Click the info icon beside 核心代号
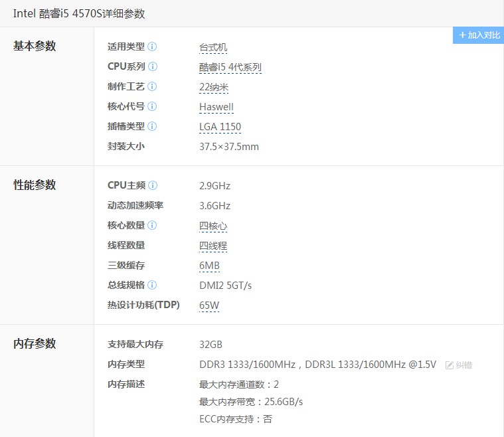Screen dimensions: 504x437 (152, 106)
